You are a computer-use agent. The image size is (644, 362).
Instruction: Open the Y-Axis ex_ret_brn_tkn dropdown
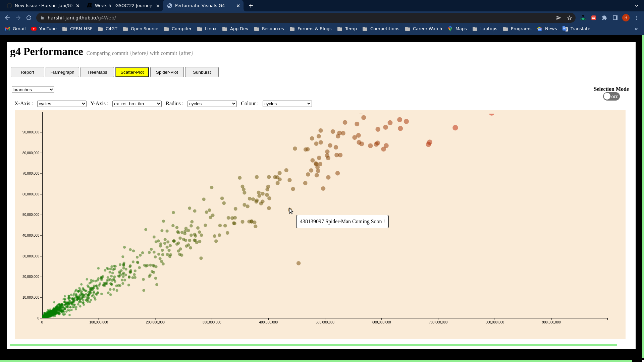pos(137,104)
